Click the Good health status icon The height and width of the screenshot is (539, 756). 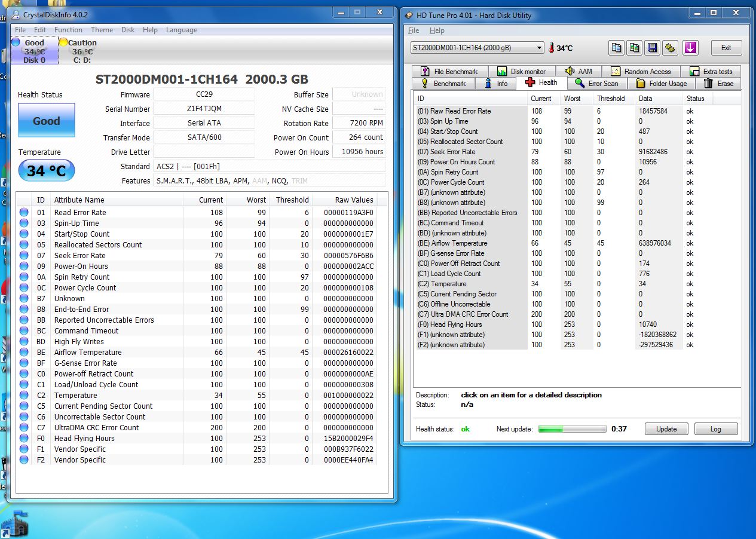tap(47, 121)
